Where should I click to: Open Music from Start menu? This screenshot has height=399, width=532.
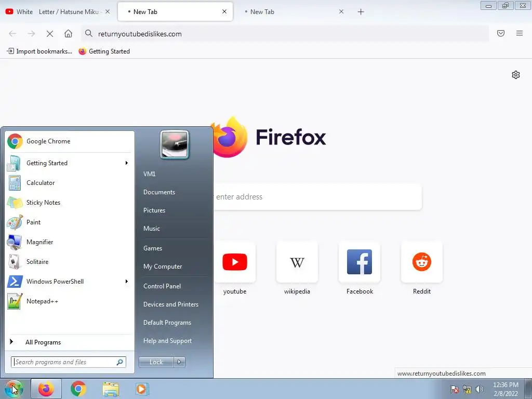tap(151, 229)
